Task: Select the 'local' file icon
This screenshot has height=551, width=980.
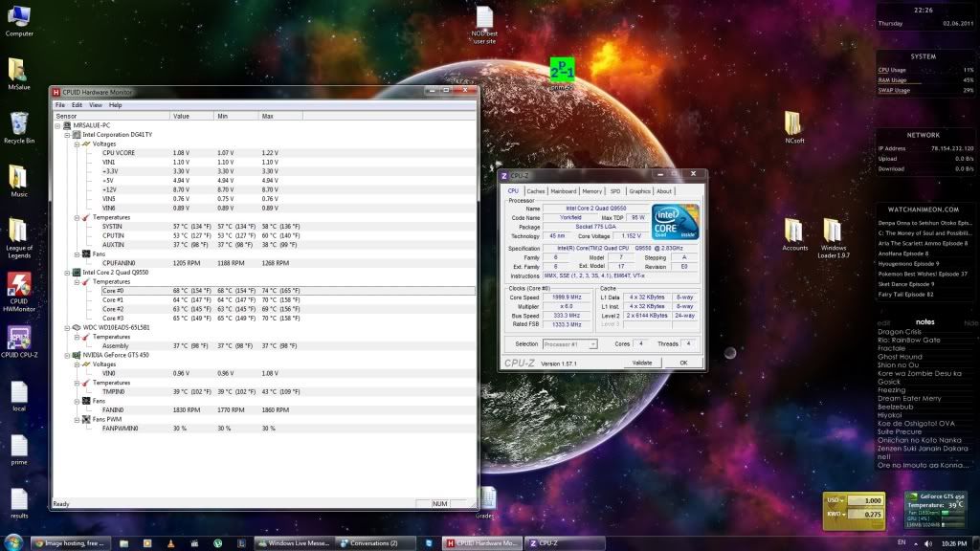Action: pos(19,396)
